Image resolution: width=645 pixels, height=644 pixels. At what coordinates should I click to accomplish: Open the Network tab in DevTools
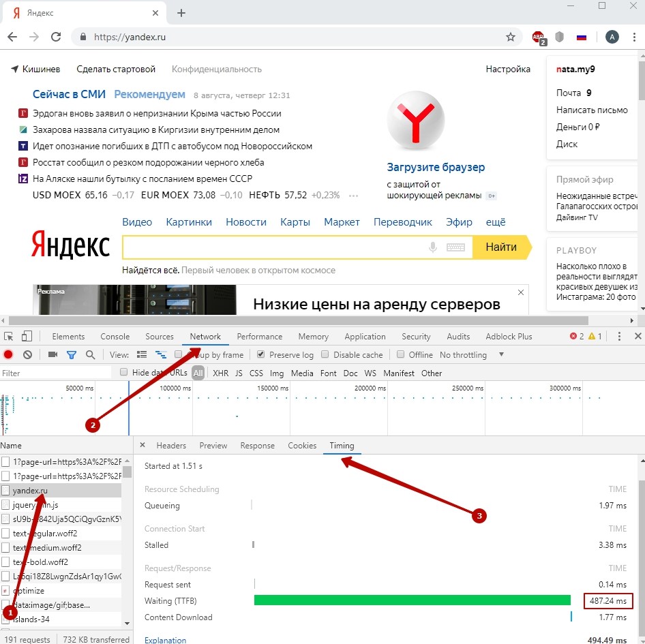click(x=205, y=337)
